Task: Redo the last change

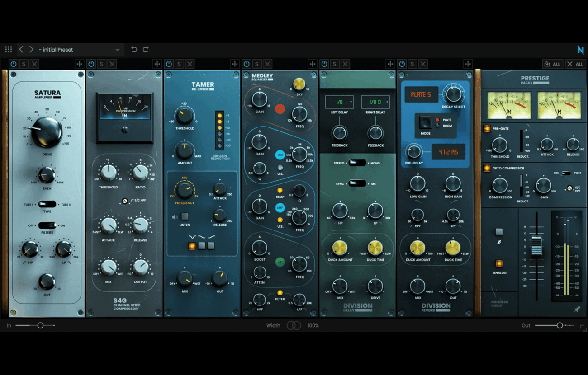Action: [146, 49]
